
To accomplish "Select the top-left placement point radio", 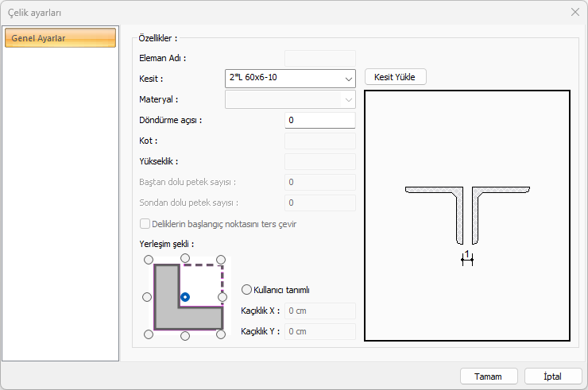I will pos(148,260).
